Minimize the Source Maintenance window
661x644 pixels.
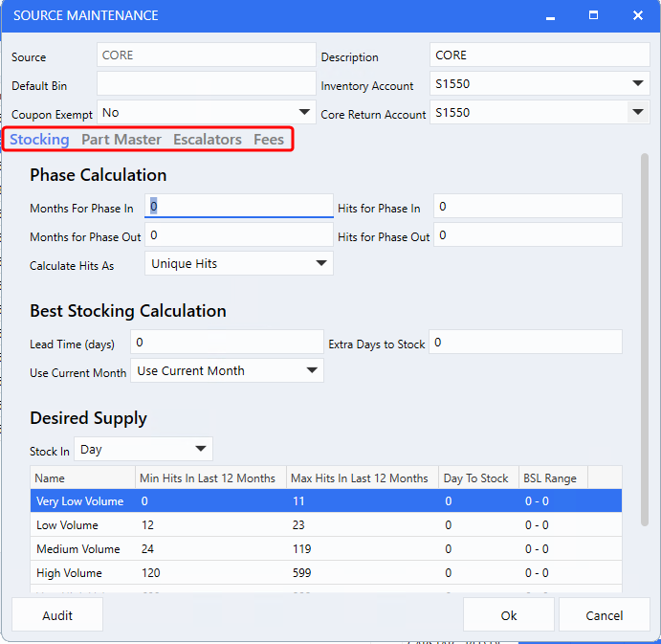click(x=550, y=15)
